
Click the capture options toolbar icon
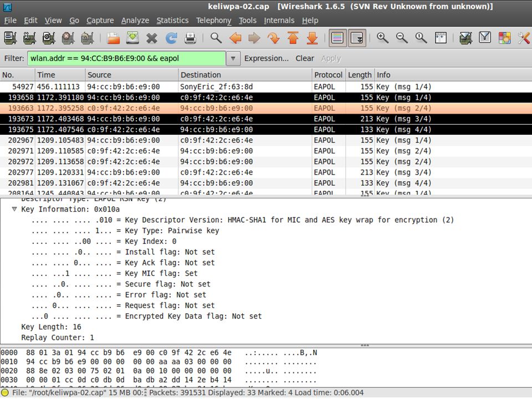[x=29, y=38]
